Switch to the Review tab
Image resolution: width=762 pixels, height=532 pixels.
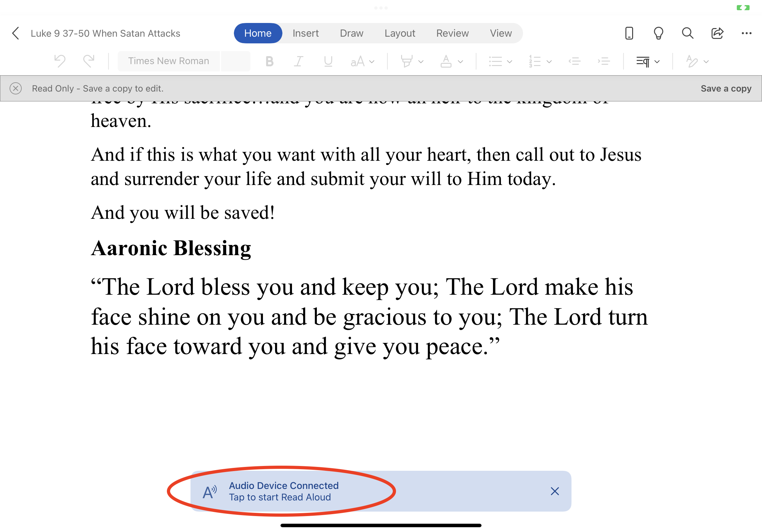point(452,33)
